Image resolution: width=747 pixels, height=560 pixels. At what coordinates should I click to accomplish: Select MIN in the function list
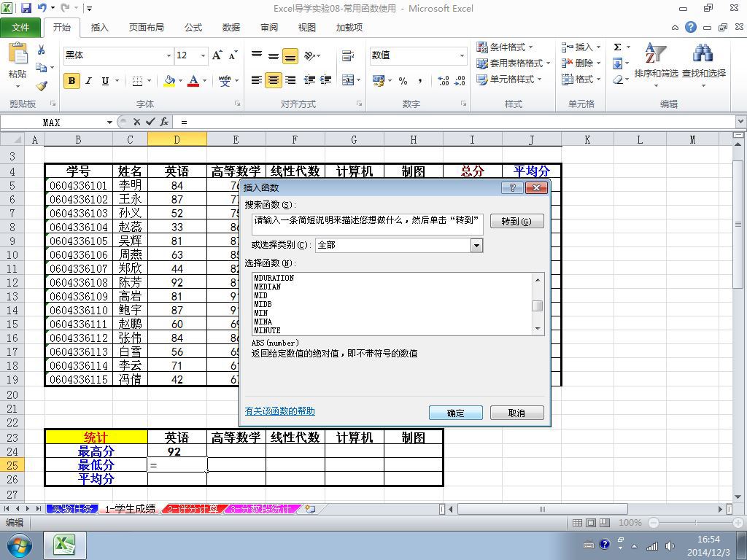point(260,313)
